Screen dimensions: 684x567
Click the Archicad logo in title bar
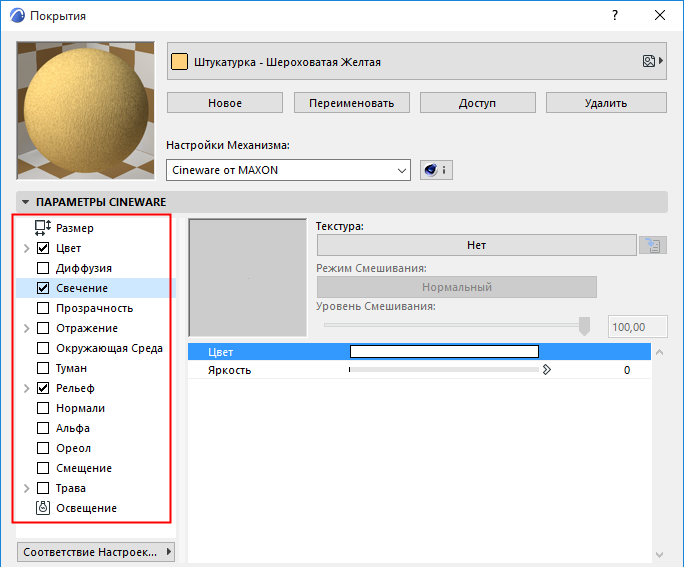coord(17,15)
